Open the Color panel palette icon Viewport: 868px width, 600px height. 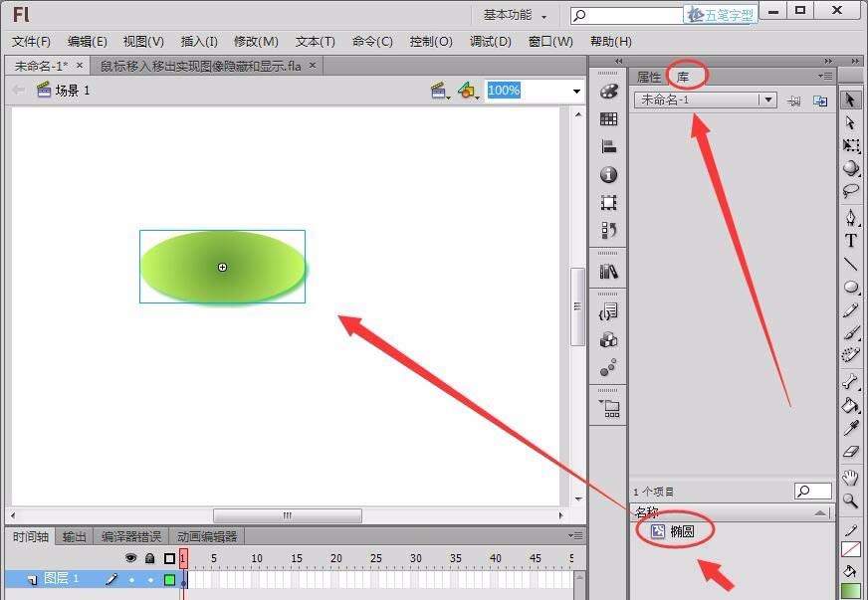pyautogui.click(x=609, y=92)
